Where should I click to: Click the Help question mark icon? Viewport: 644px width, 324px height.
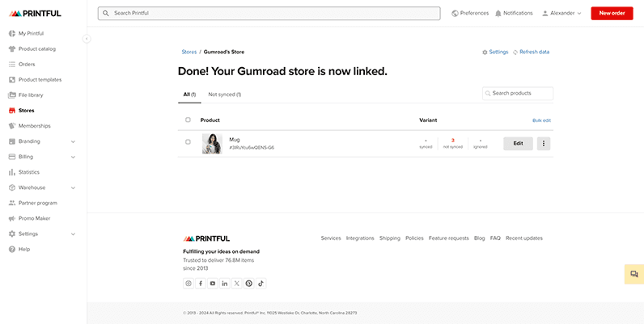12,250
